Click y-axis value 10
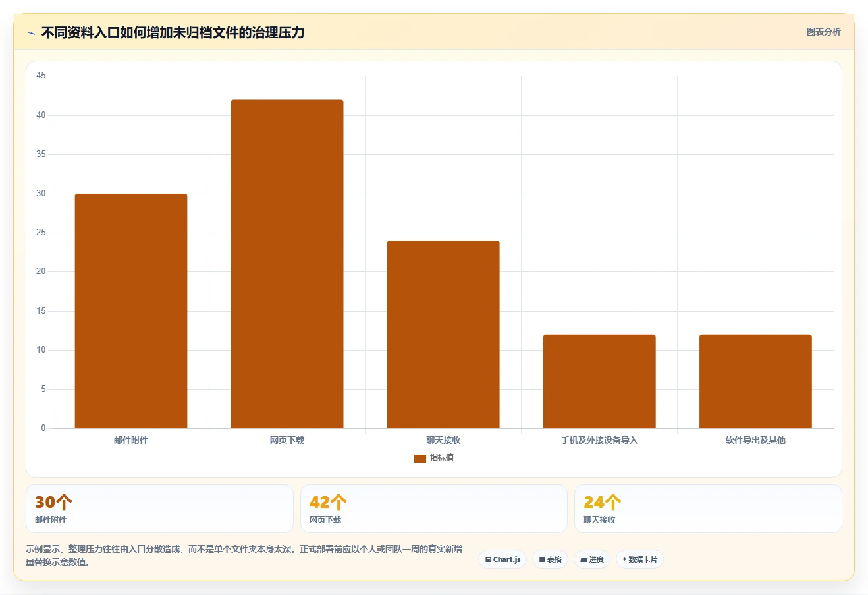Screen dimensions: 868x595 point(41,350)
